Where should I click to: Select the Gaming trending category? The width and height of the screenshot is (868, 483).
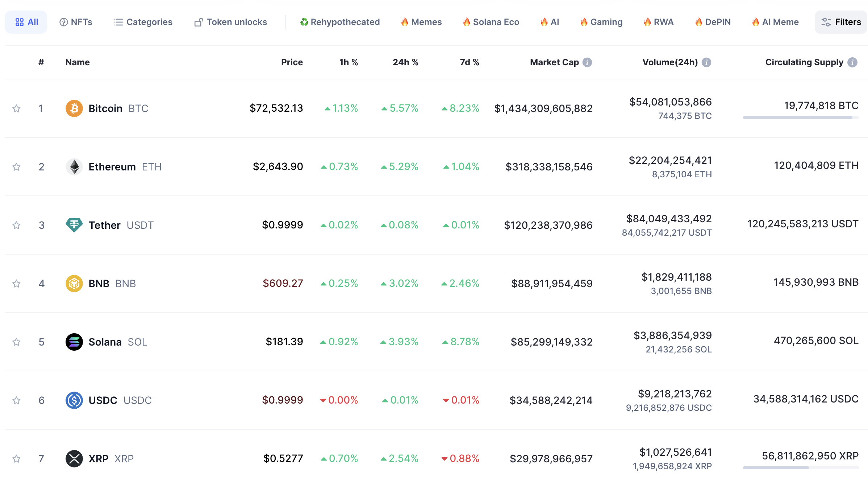click(x=601, y=22)
